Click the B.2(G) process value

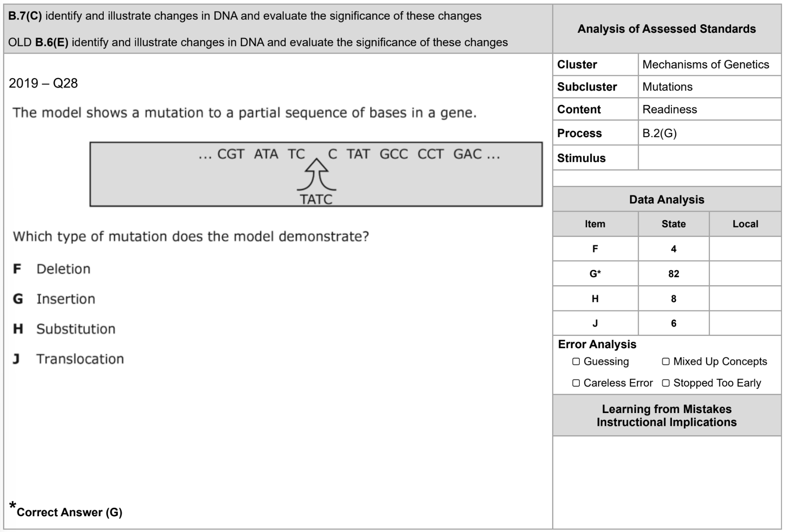click(660, 133)
